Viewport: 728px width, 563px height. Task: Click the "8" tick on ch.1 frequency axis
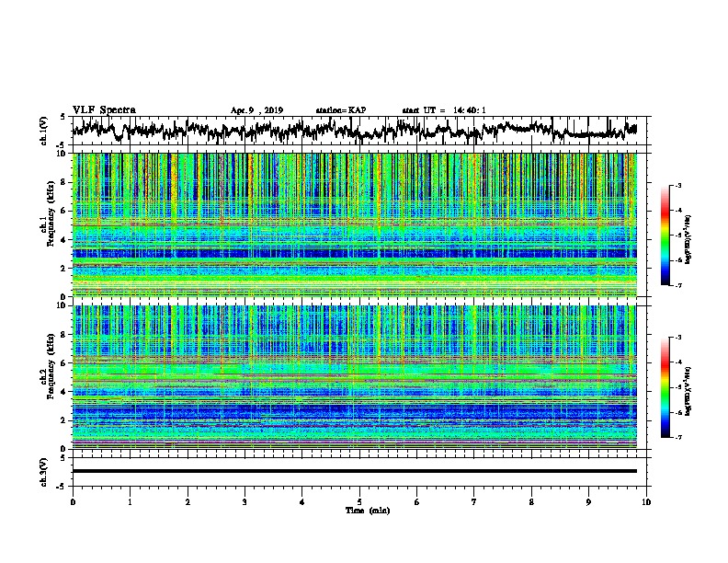tap(65, 182)
